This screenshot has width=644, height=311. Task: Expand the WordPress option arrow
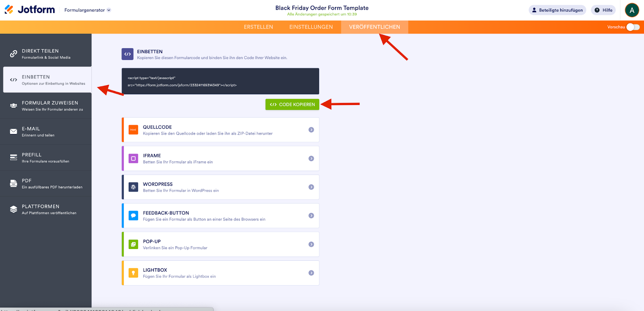tap(311, 187)
